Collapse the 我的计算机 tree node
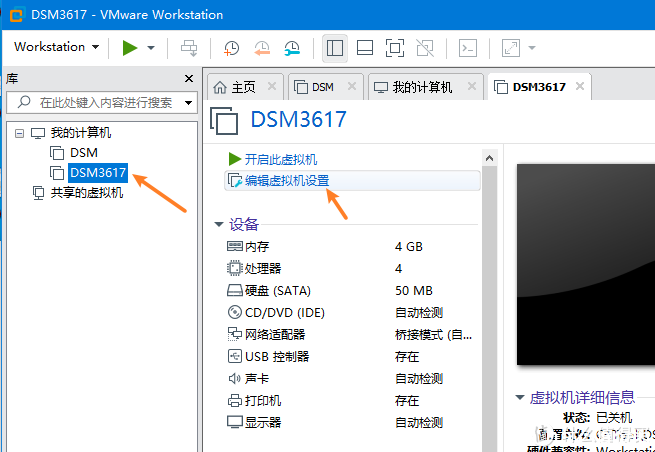 pyautogui.click(x=19, y=133)
